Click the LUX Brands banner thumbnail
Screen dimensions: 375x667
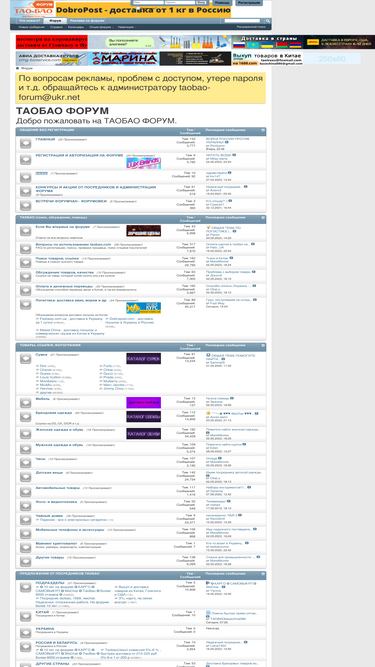click(143, 163)
